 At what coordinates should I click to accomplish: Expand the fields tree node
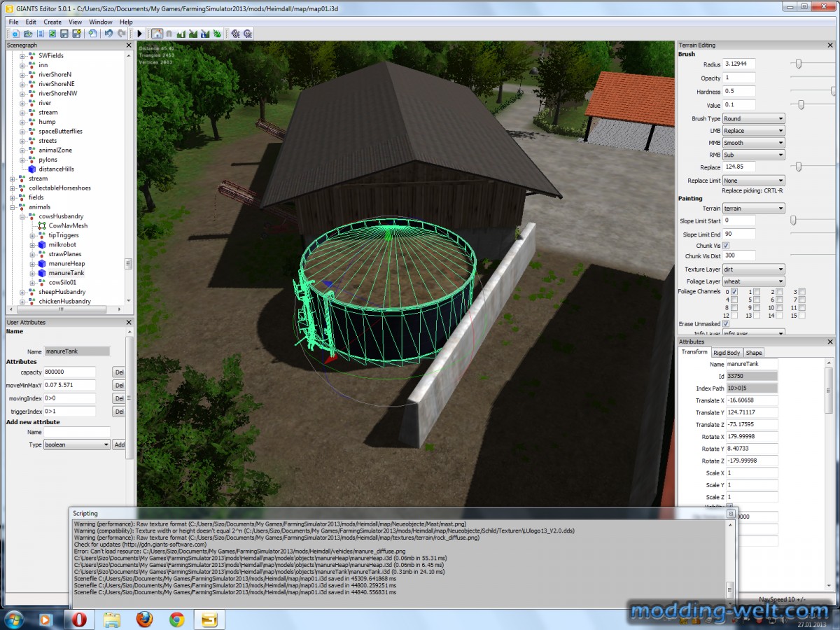pyautogui.click(x=13, y=197)
